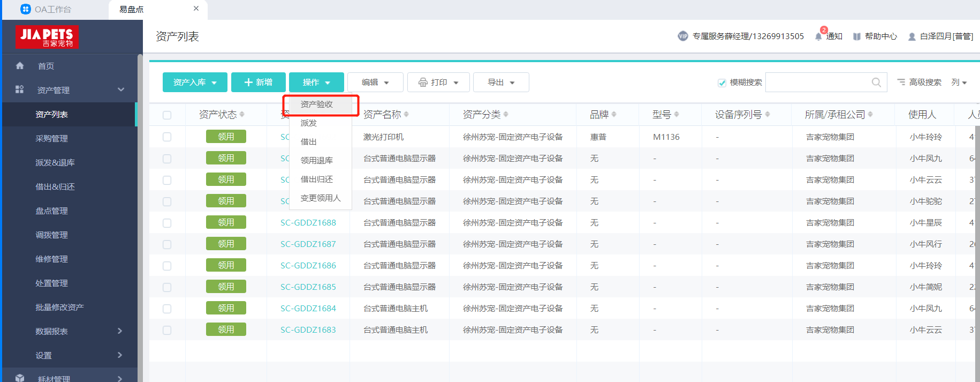Click the plus icon in 新增 button
The image size is (980, 382).
[248, 83]
